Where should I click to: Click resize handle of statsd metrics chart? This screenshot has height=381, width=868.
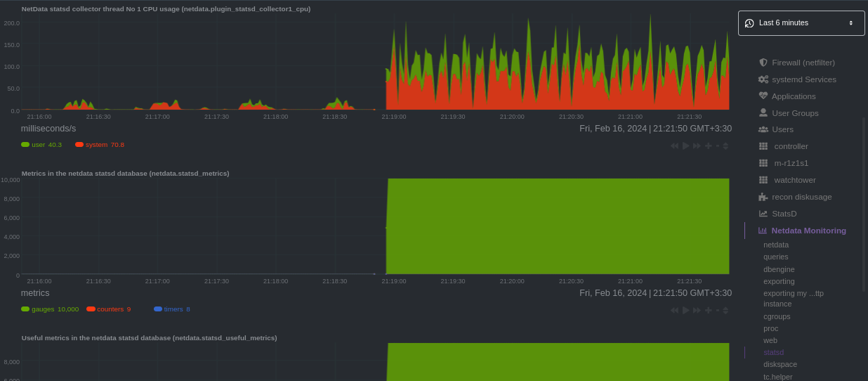pyautogui.click(x=725, y=310)
